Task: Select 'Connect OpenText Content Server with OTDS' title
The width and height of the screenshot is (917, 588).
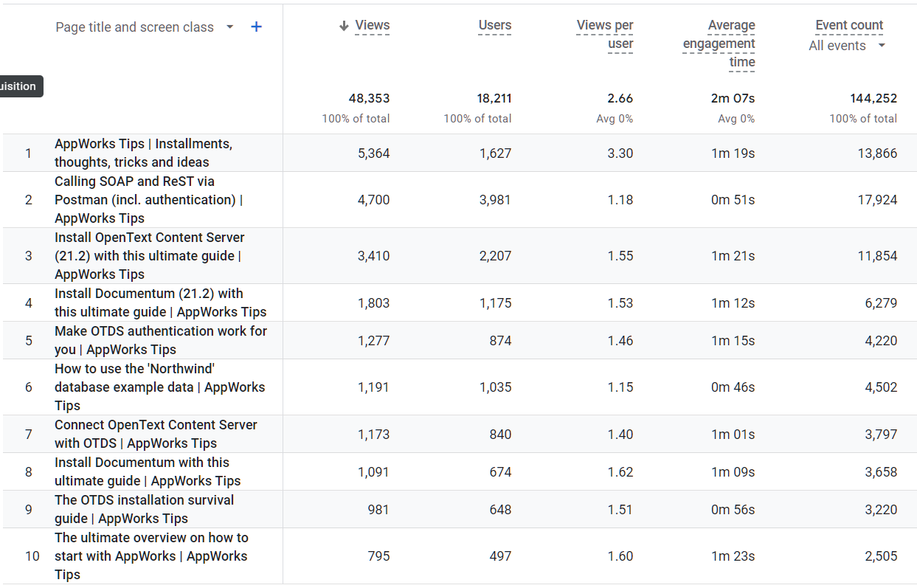Action: click(156, 434)
